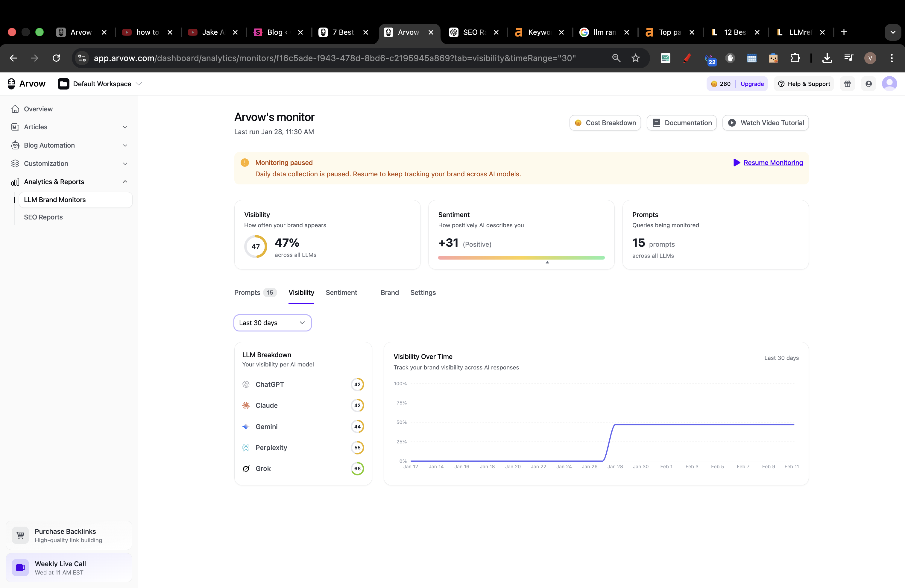Viewport: 905px width, 588px height.
Task: Expand the Articles sidebar section
Action: click(125, 127)
